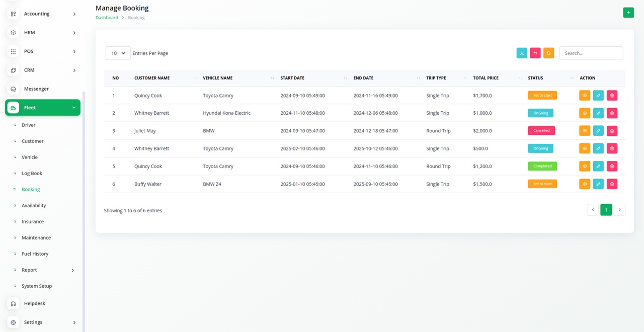This screenshot has height=332, width=644.
Task: Edit Whitney Barrett's $500.0 booking
Action: 598,148
